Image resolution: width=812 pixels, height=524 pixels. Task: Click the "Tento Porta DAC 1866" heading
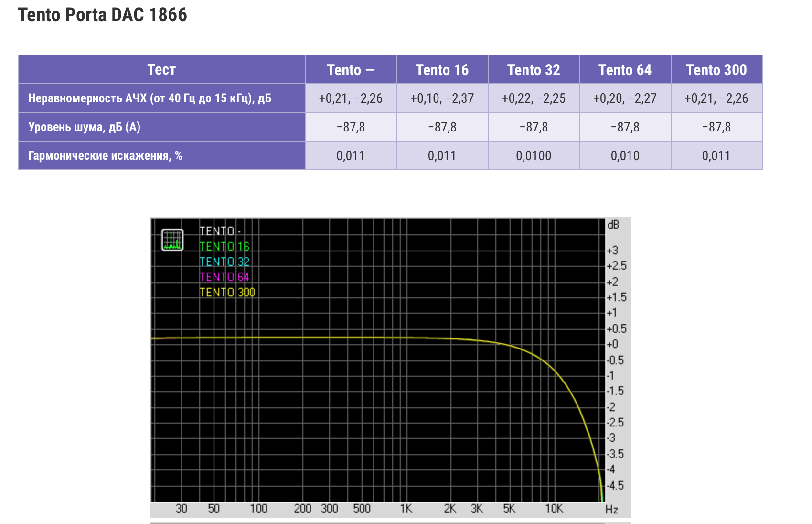pyautogui.click(x=103, y=15)
